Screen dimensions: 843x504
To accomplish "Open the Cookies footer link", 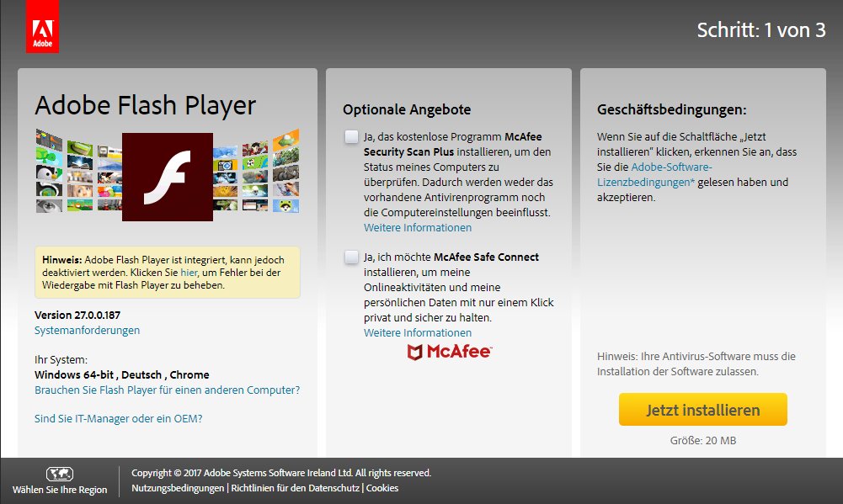I will pyautogui.click(x=382, y=488).
